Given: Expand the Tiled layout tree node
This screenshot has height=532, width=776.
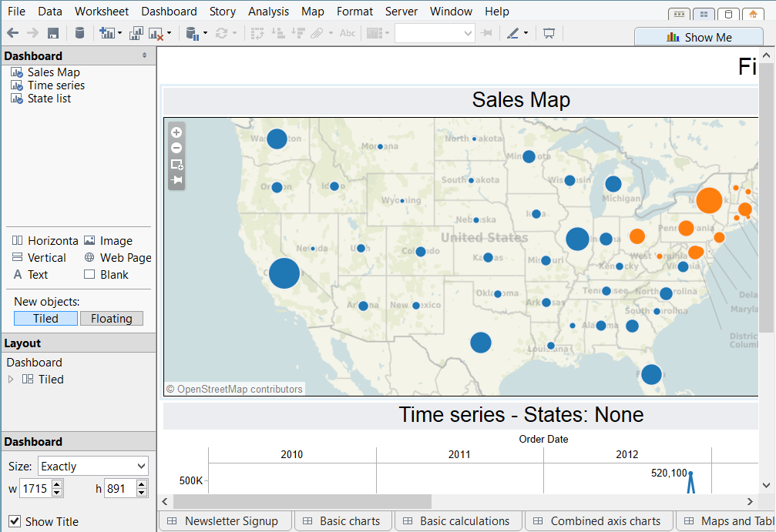Looking at the screenshot, I should tap(11, 380).
